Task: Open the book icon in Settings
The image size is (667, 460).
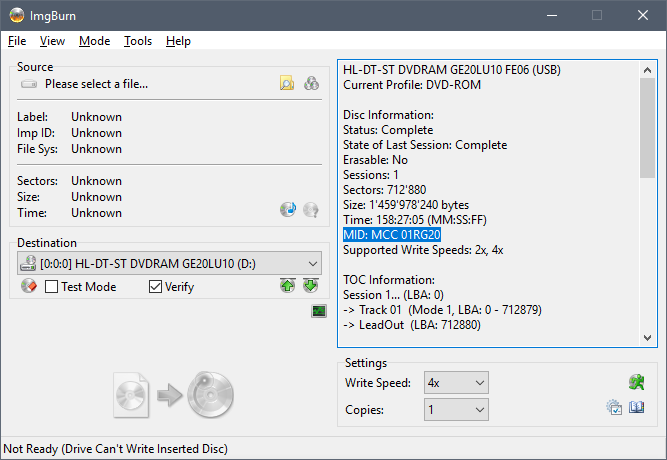Action: pos(637,407)
